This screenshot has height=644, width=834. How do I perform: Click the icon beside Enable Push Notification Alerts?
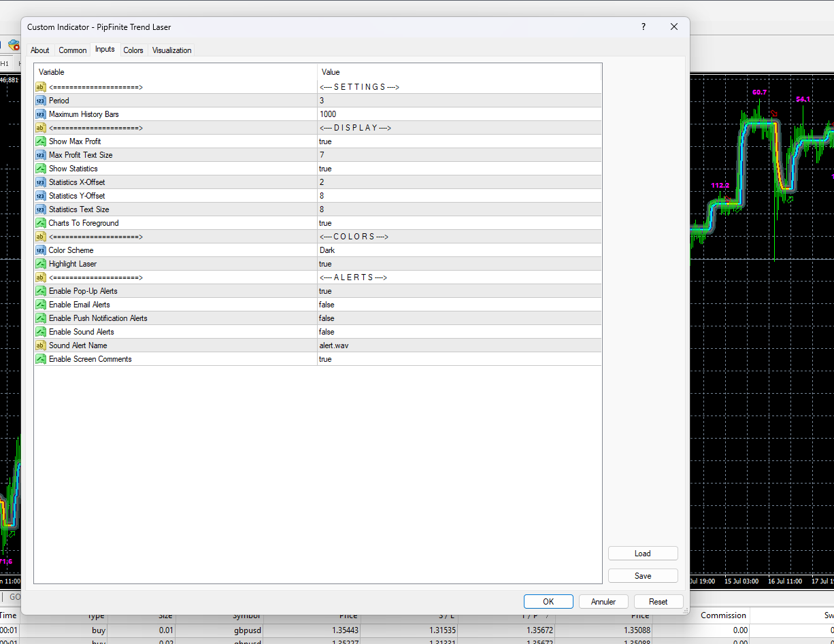point(40,318)
